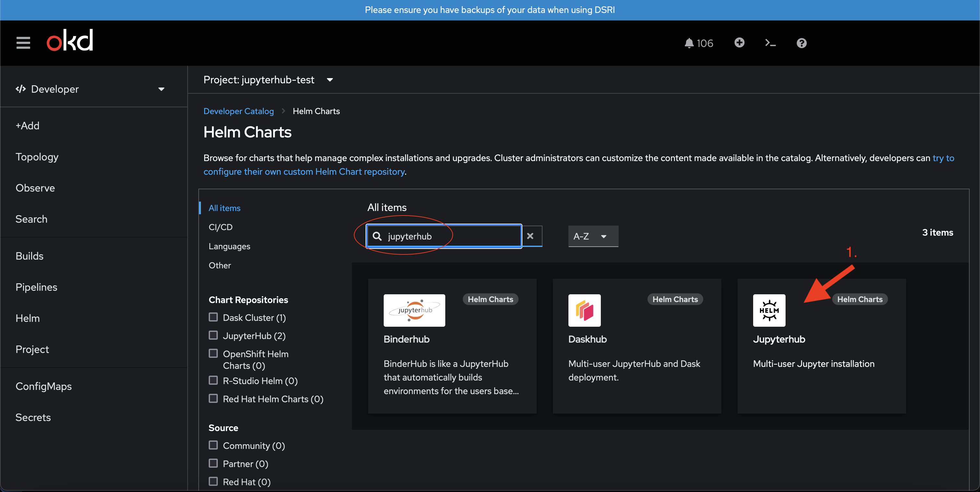Viewport: 980px width, 492px height.
Task: Select the Daskhub chart icon
Action: click(584, 310)
